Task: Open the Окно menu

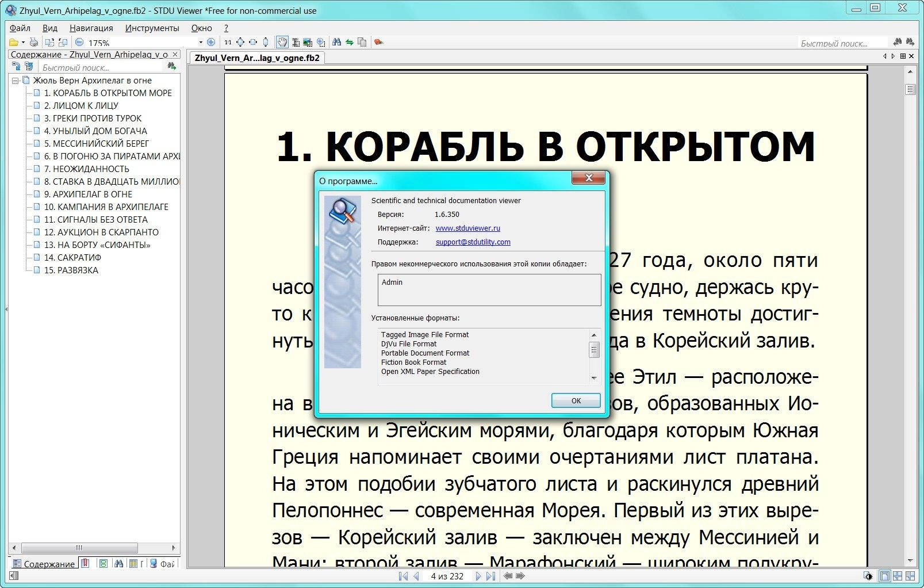Action: click(202, 28)
